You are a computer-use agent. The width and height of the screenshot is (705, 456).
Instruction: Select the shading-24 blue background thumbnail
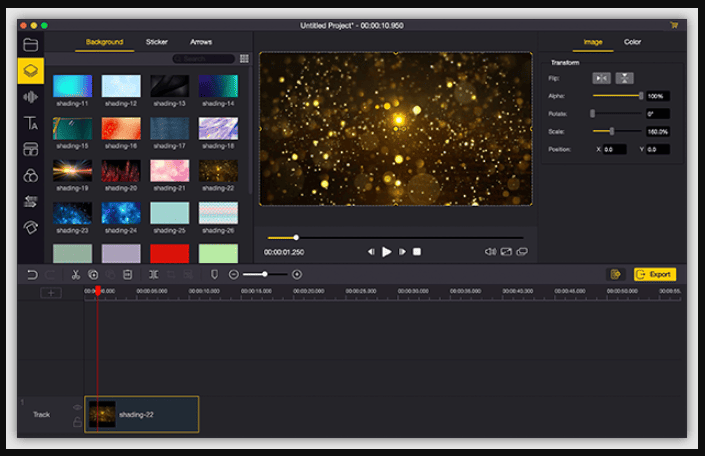[x=121, y=213]
